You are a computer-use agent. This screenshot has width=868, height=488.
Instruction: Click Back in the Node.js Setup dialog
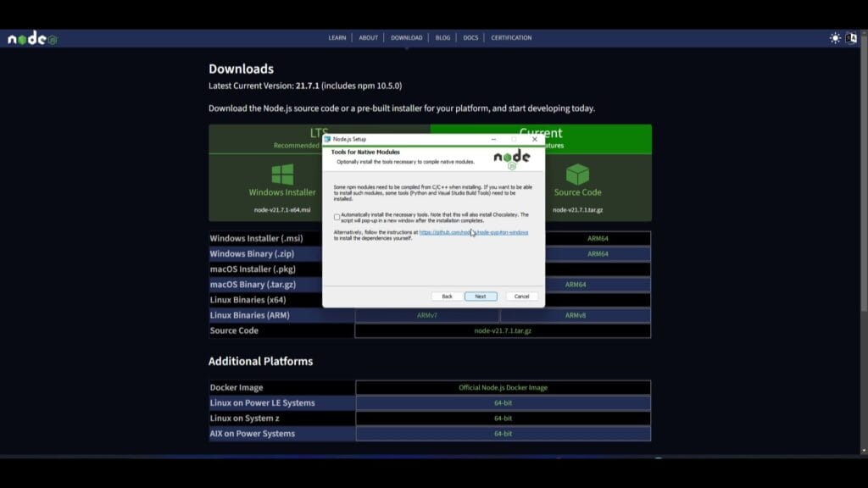[x=448, y=297]
